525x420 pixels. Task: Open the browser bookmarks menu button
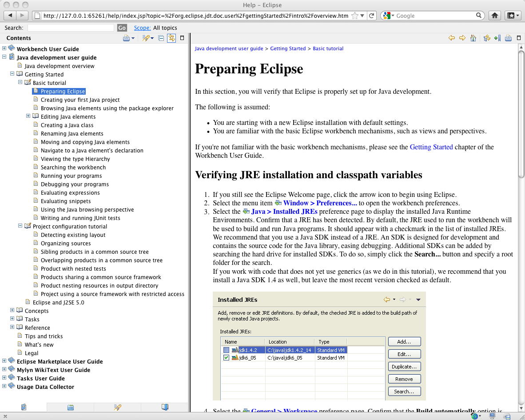point(513,16)
